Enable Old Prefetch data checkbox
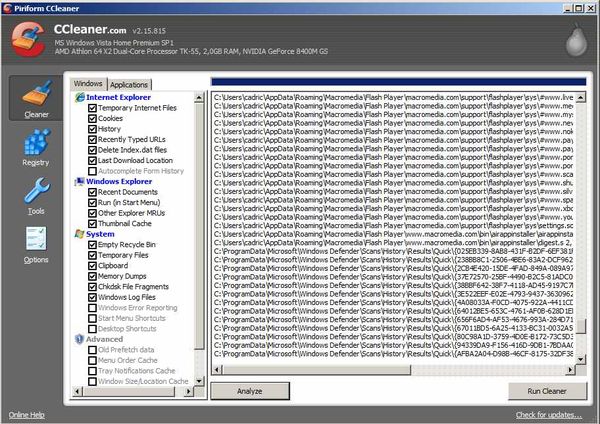Image resolution: width=600 pixels, height=424 pixels. click(x=93, y=349)
